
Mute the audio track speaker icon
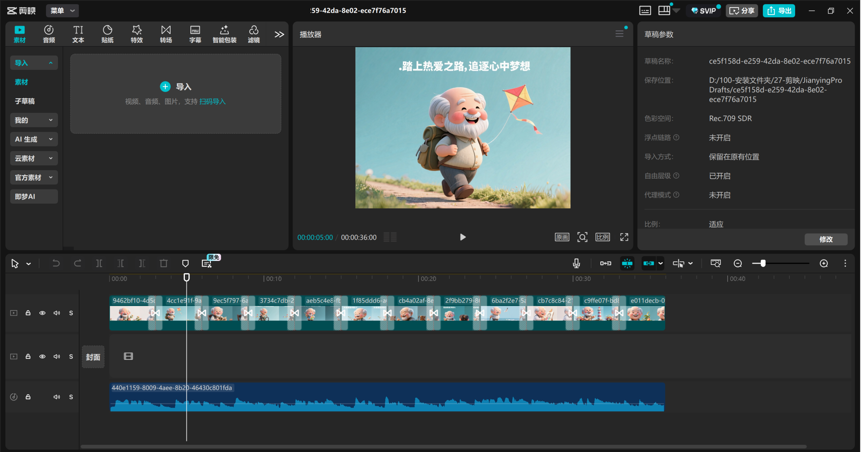tap(57, 397)
